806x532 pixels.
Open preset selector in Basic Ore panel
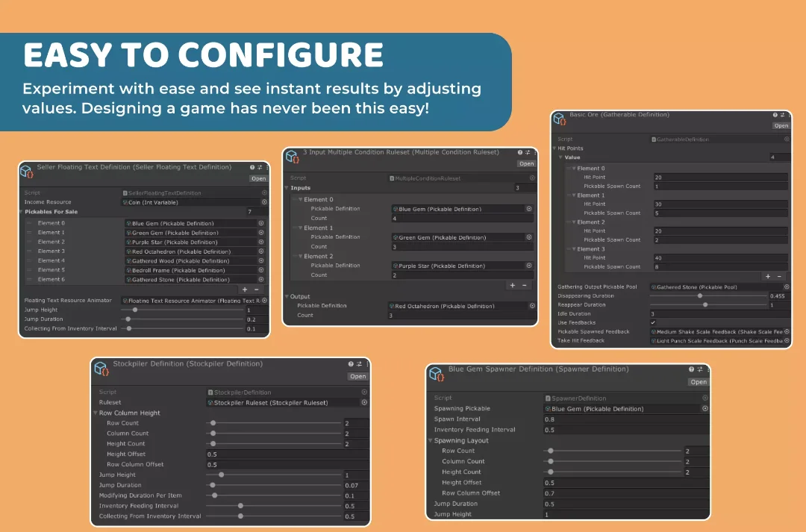[782, 115]
